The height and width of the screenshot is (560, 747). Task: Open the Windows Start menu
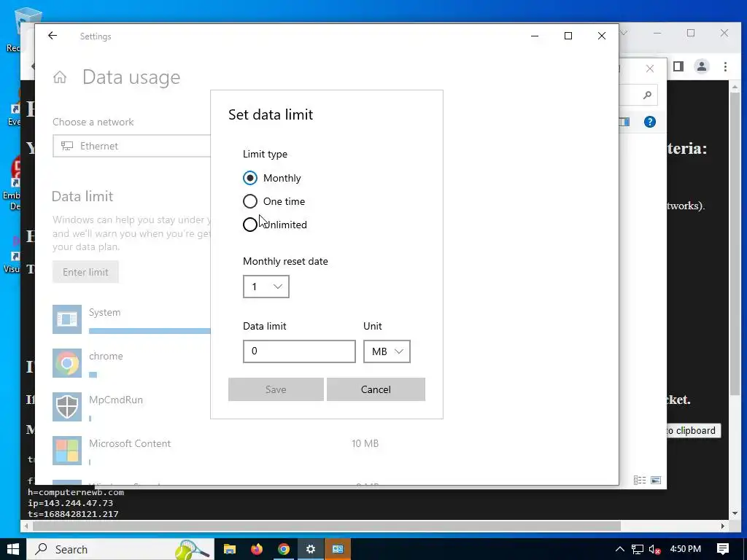coord(13,549)
